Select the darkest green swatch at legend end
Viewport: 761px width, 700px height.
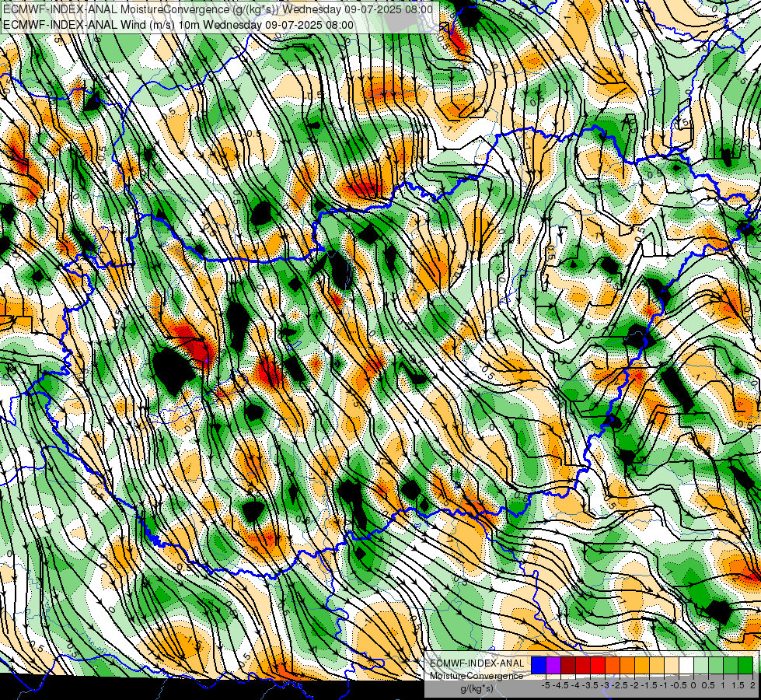[745, 665]
